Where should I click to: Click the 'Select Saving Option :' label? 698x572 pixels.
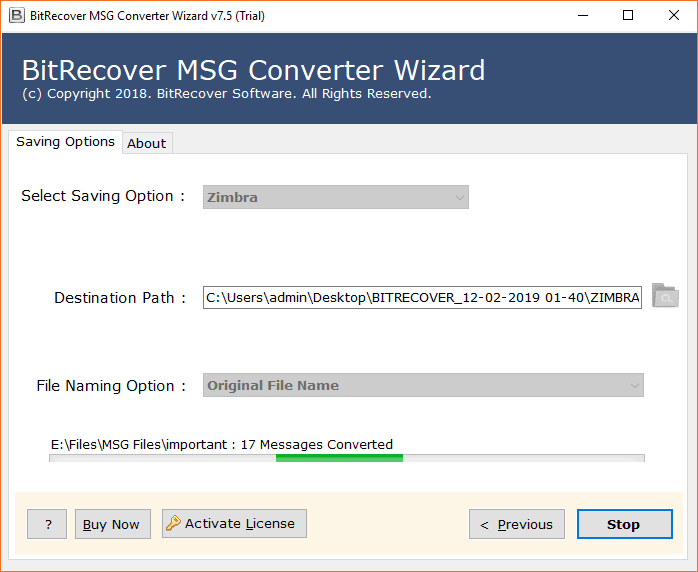click(x=103, y=196)
